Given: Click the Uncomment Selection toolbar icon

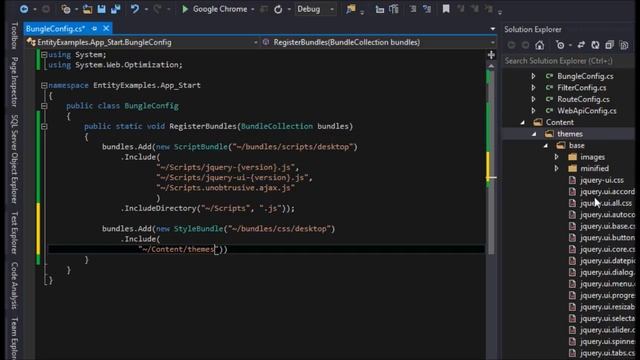Looking at the screenshot, I should (427, 9).
